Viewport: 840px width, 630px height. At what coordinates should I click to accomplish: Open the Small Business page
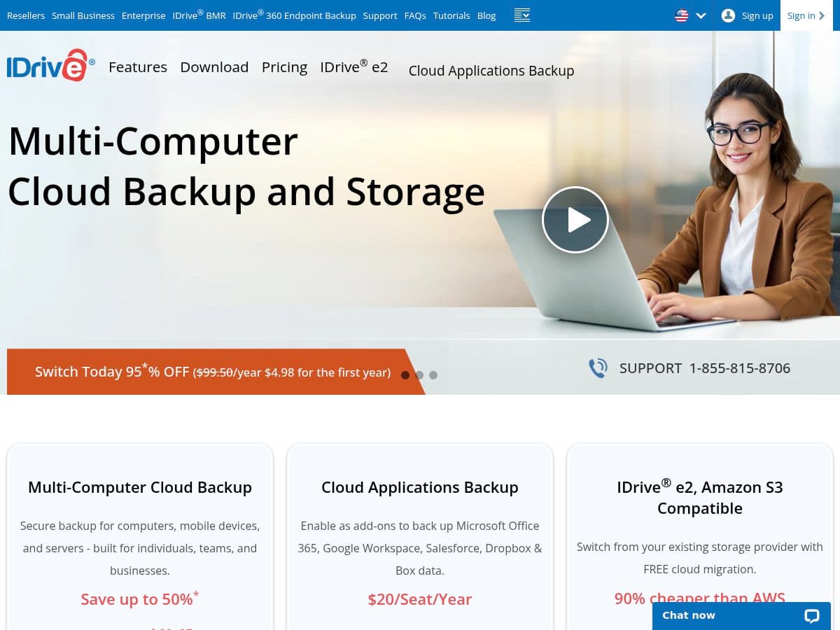click(x=83, y=15)
